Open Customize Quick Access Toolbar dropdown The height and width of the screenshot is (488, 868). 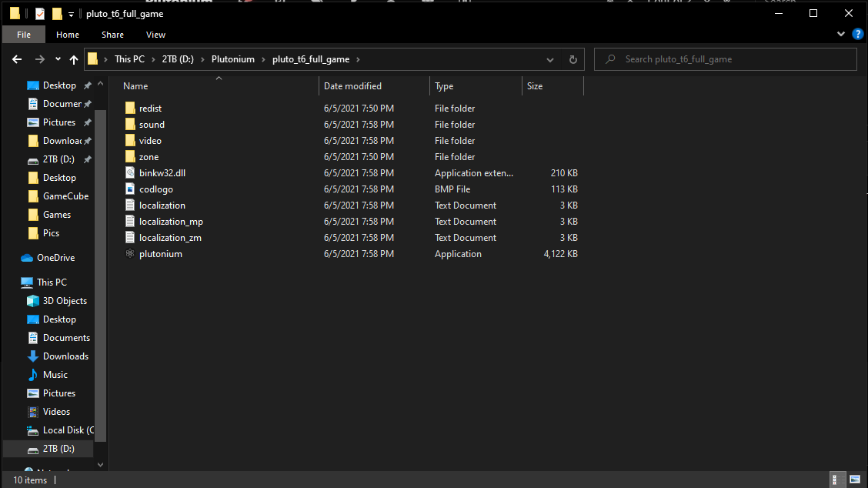coord(71,15)
